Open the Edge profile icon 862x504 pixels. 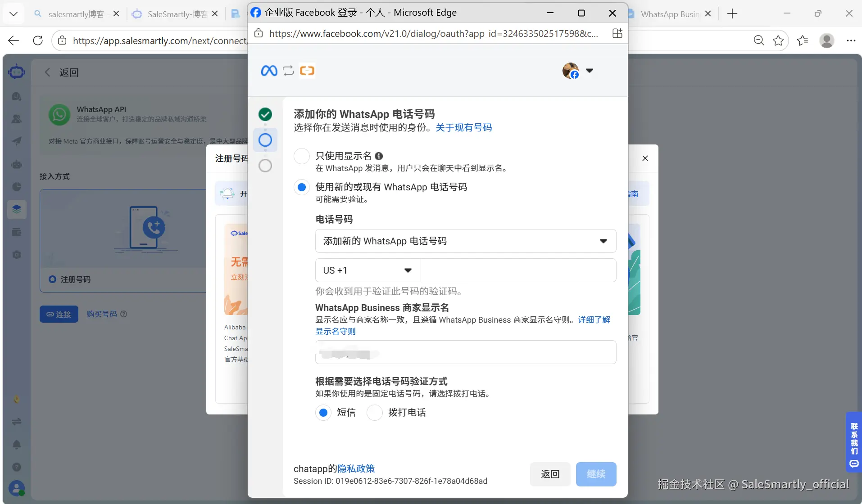pyautogui.click(x=827, y=40)
